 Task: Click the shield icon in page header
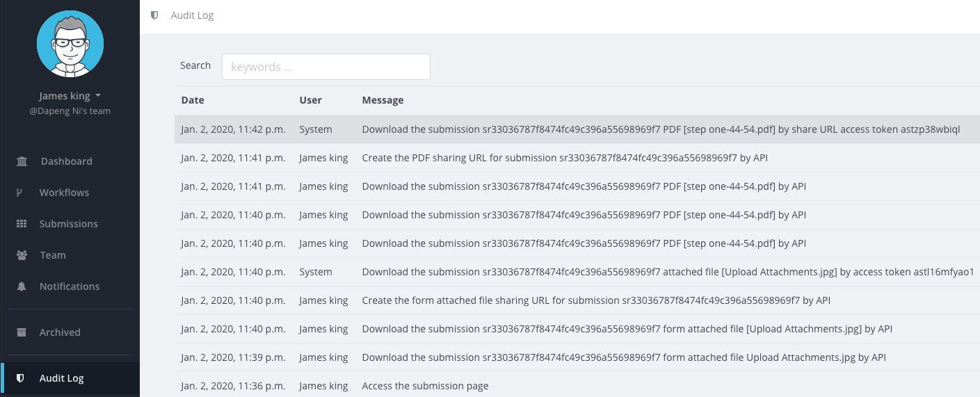[154, 15]
